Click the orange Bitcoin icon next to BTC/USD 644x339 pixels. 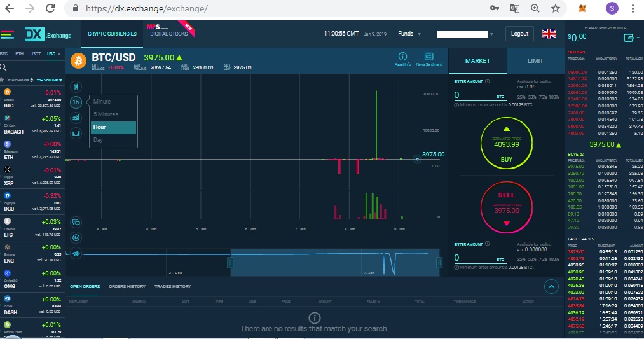click(78, 61)
